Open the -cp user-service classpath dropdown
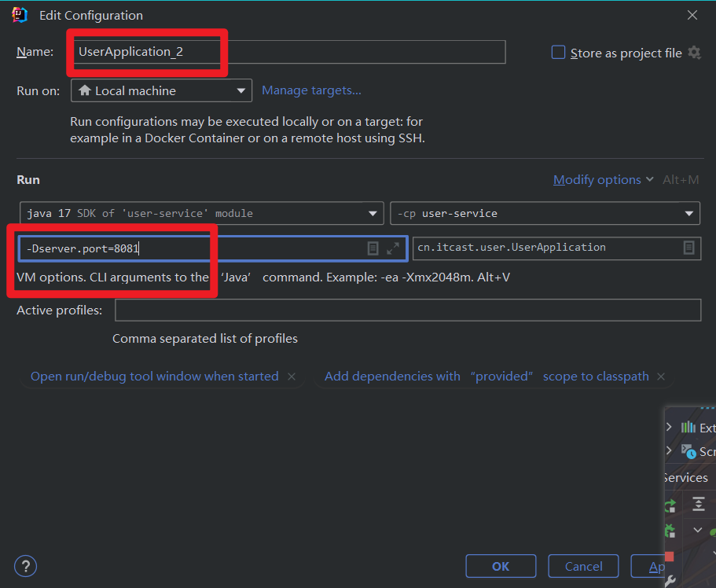The width and height of the screenshot is (716, 588). [544, 213]
